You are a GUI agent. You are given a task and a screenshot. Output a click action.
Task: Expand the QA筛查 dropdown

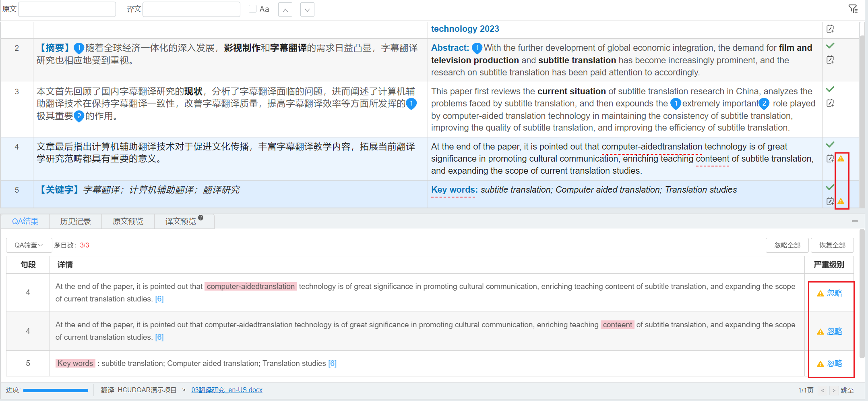tap(29, 245)
